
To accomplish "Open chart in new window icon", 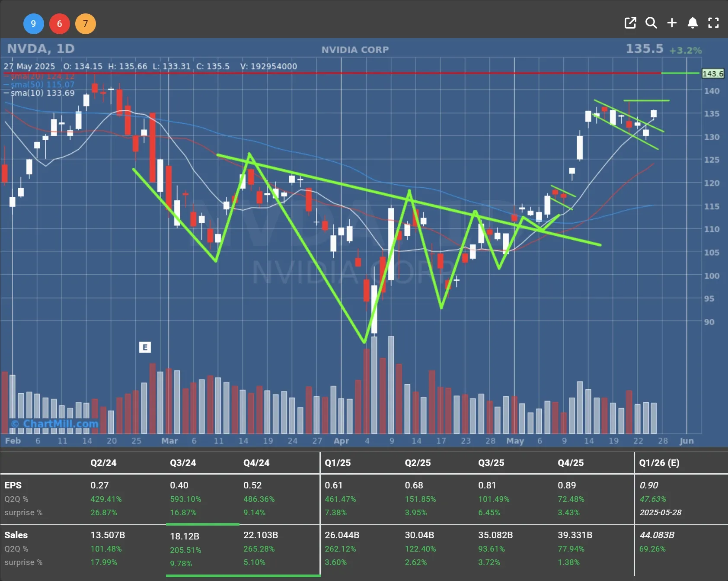I will click(x=630, y=23).
